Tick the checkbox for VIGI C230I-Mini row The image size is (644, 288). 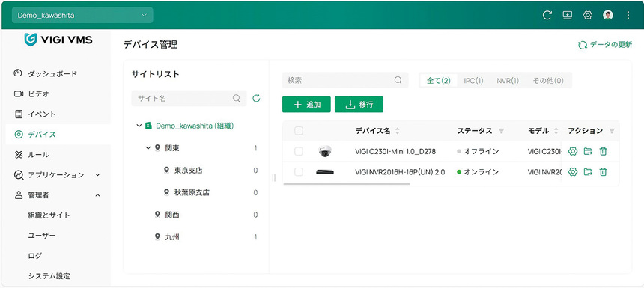(299, 151)
